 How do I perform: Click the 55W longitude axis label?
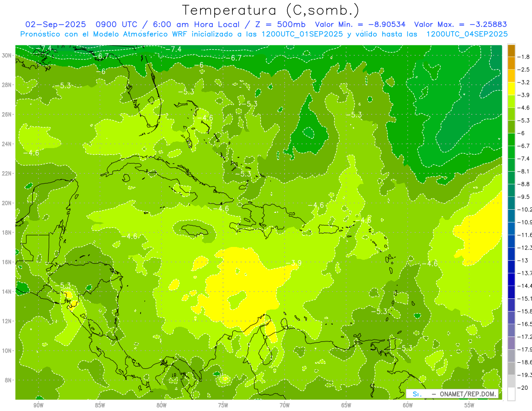[469, 405]
